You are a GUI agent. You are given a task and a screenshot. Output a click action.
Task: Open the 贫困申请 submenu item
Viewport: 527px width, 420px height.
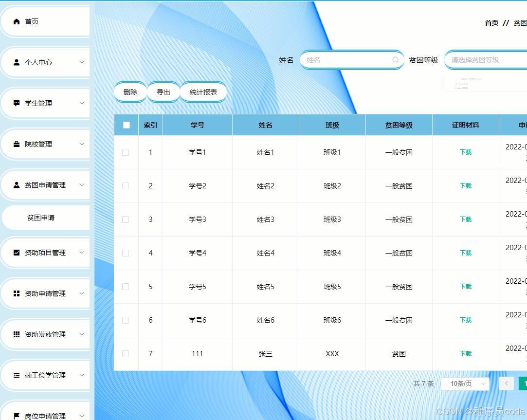pos(46,218)
